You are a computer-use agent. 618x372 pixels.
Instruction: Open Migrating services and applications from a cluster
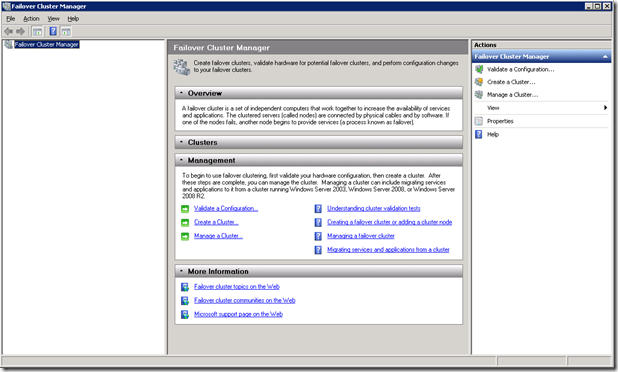(x=388, y=250)
